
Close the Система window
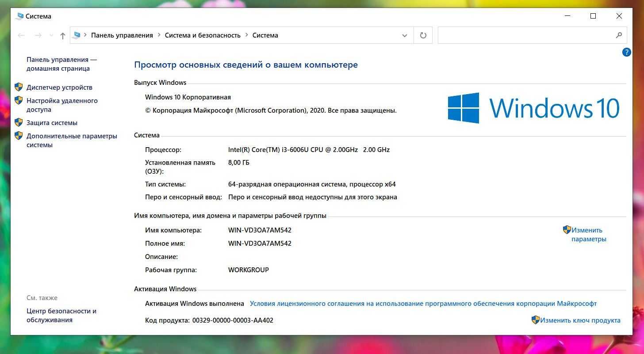pos(619,16)
